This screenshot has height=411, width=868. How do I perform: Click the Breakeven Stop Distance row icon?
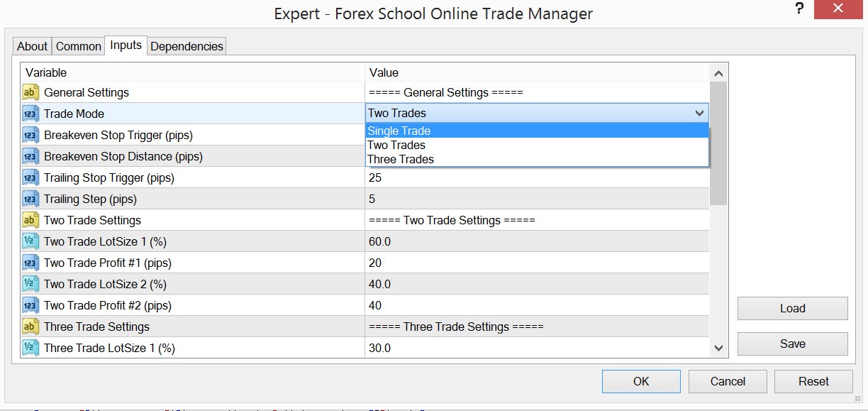coord(30,156)
